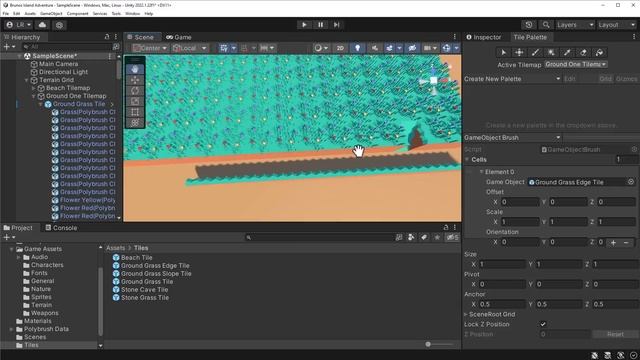Toggle scene effects button
Screen dimensions: 640x360
(389, 48)
